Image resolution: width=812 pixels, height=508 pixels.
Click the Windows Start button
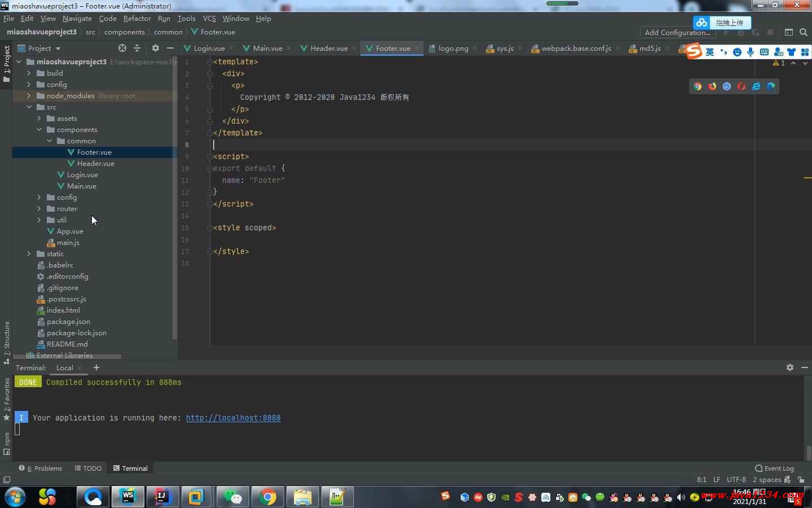pyautogui.click(x=14, y=497)
